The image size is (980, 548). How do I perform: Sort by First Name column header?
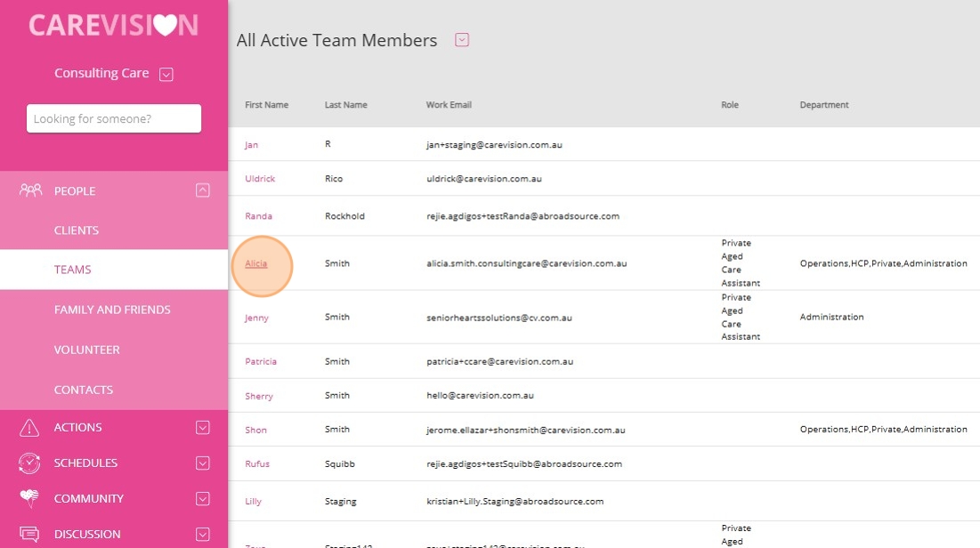coord(266,105)
